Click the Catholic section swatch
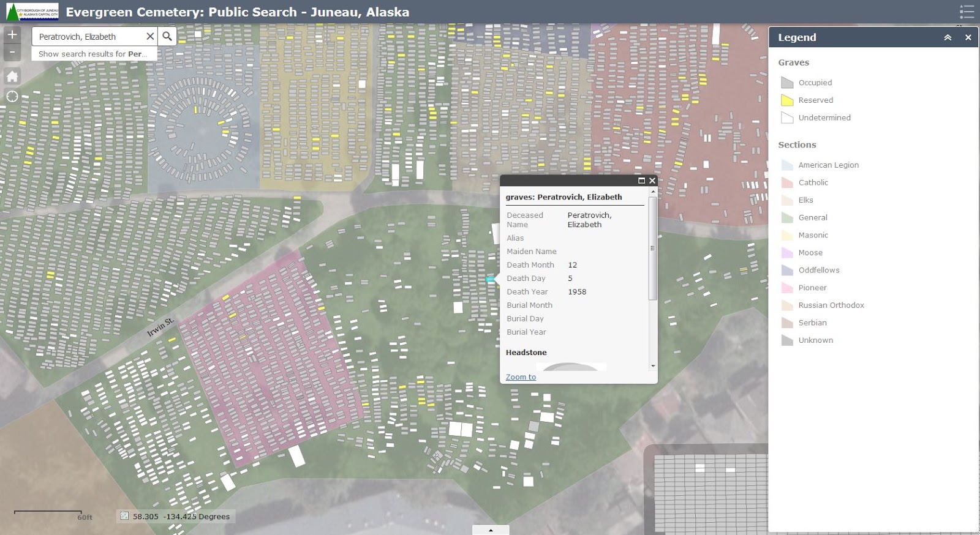This screenshot has height=535, width=980. [x=787, y=182]
